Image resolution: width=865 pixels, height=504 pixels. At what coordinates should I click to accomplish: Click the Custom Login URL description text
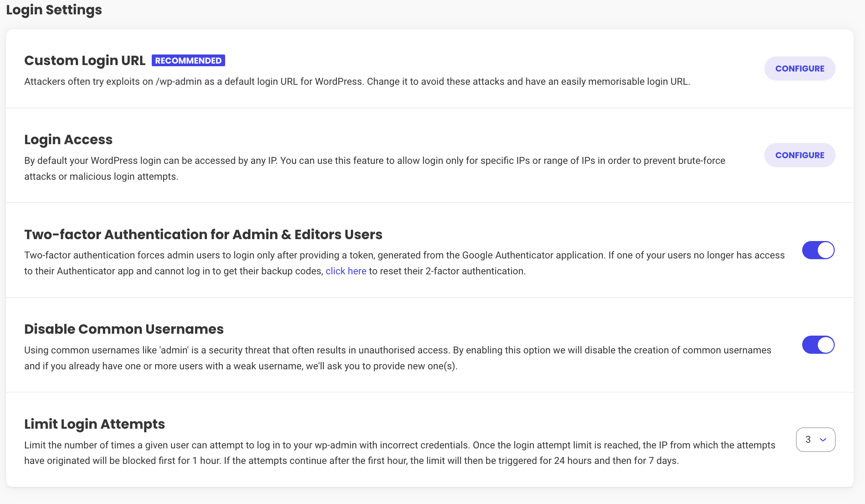[357, 82]
